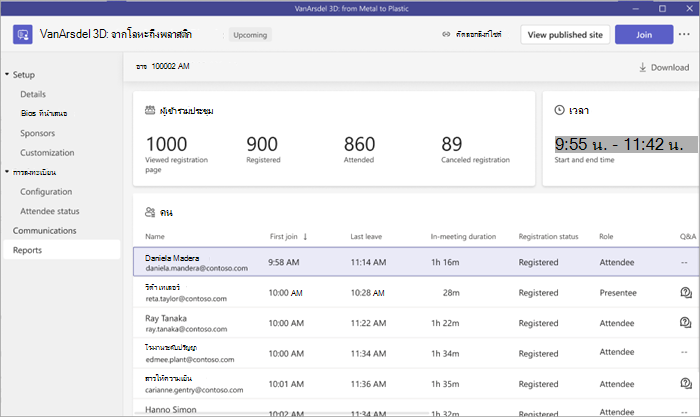Click the people icon above the table
The width and height of the screenshot is (700, 417).
150,212
